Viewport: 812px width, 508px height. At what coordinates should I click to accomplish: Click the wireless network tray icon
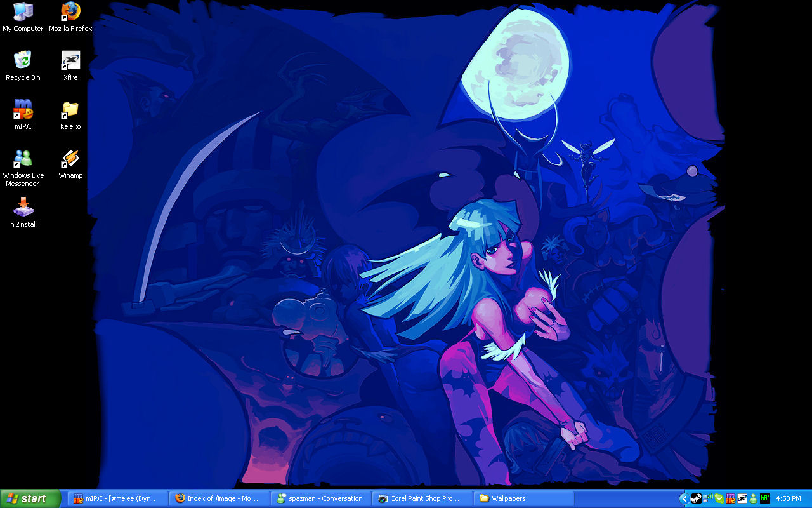(x=708, y=498)
